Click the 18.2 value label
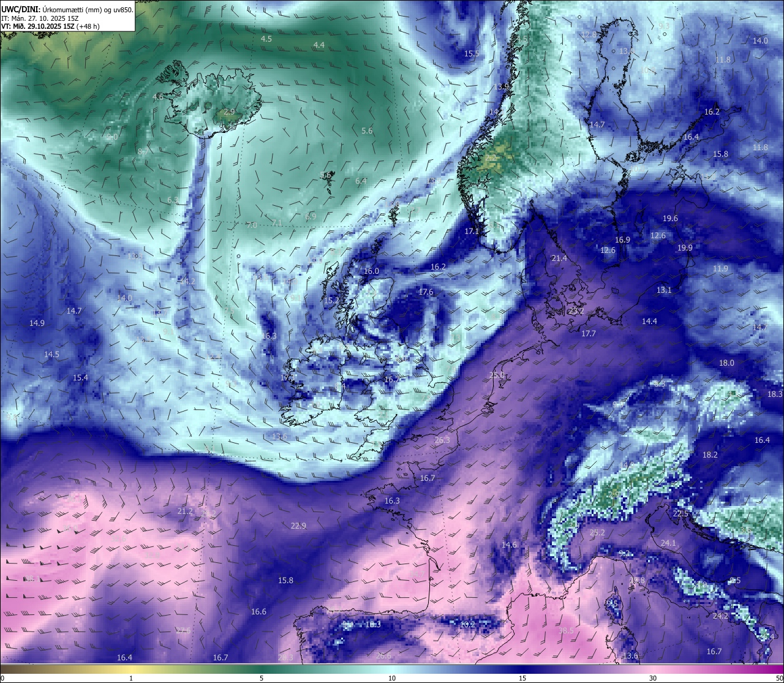This screenshot has height=683, width=784. pos(710,455)
